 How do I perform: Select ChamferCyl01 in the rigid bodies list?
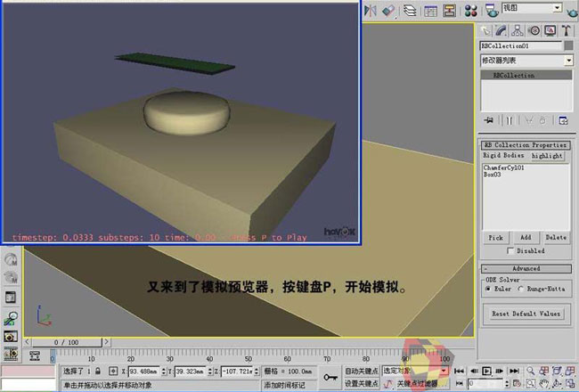502,167
